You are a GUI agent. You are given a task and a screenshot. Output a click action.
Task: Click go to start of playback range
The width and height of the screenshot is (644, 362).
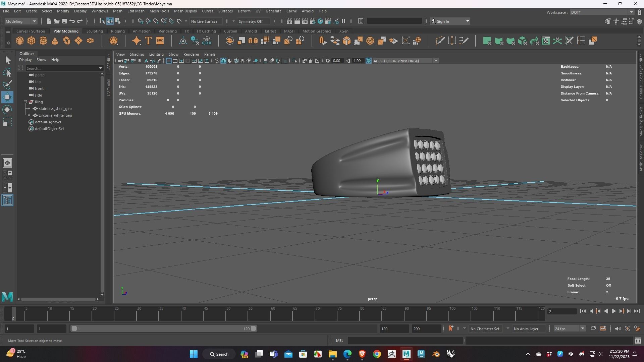[x=583, y=311]
